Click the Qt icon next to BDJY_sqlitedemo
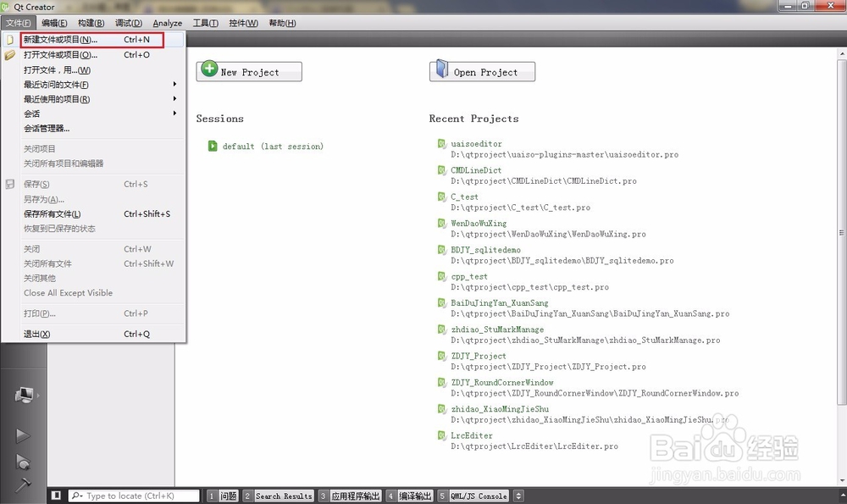This screenshot has width=847, height=504. coord(442,249)
